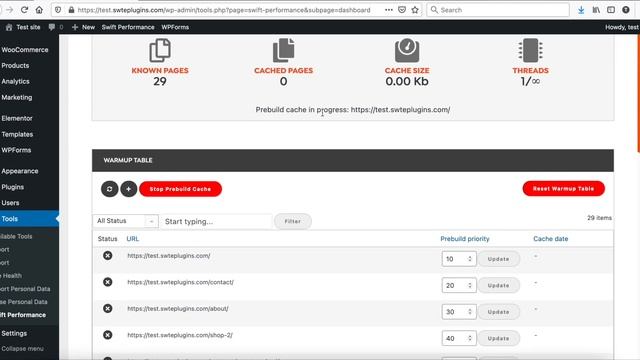Update priority for about row
The height and width of the screenshot is (360, 640).
tap(498, 312)
